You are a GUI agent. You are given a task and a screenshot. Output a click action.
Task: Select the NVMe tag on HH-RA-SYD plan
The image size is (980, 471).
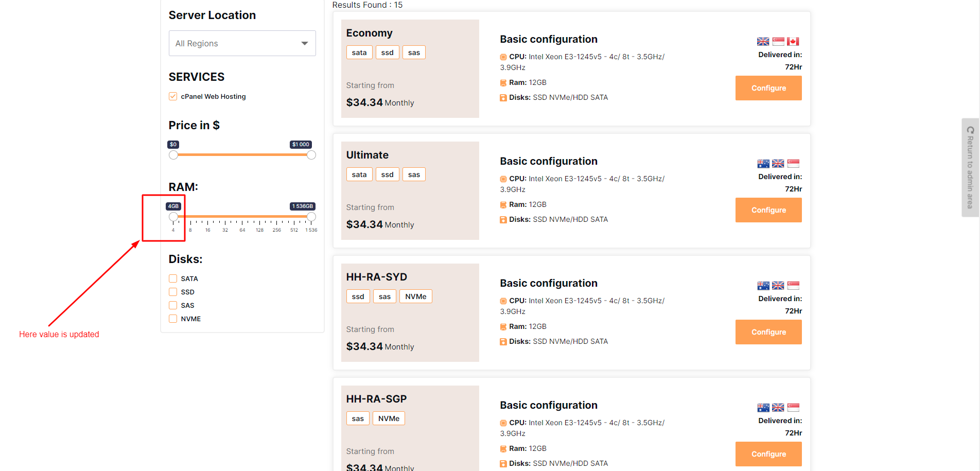(415, 296)
